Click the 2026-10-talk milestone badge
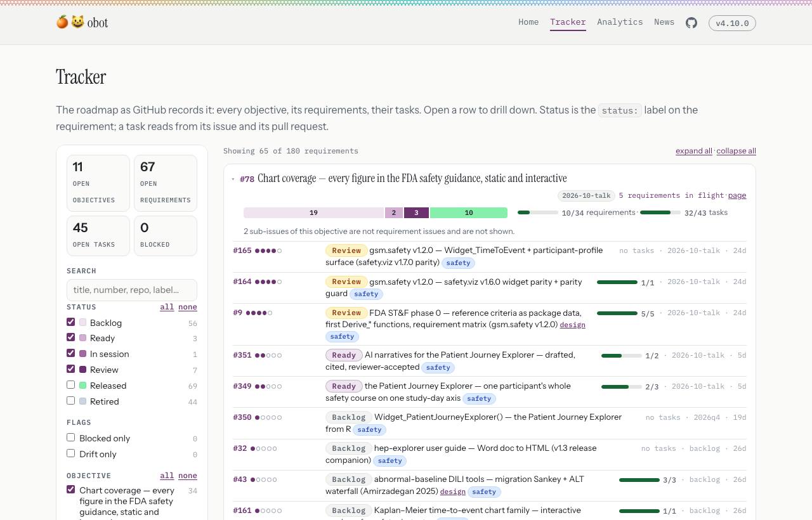Screen dimensions: 812x520 586,196
